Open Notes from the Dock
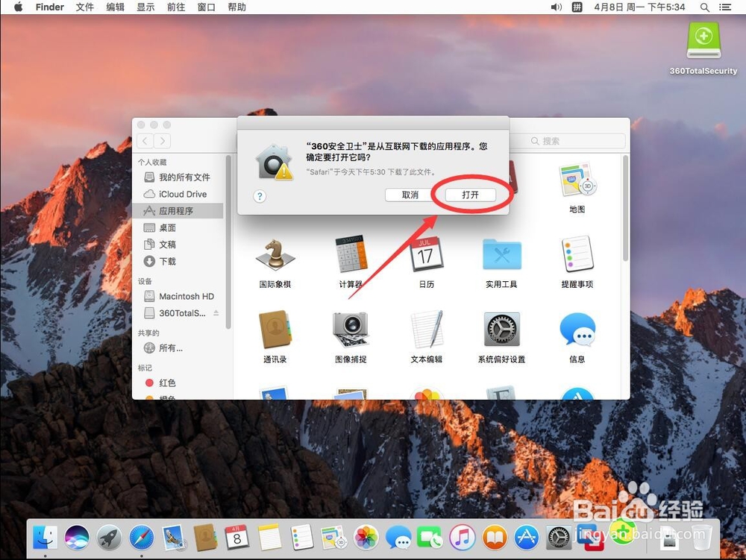Image resolution: width=746 pixels, height=560 pixels. [270, 537]
